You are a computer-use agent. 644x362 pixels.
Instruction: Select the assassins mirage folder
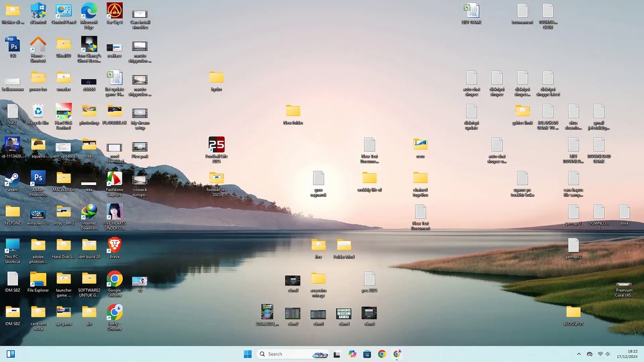coord(318,285)
